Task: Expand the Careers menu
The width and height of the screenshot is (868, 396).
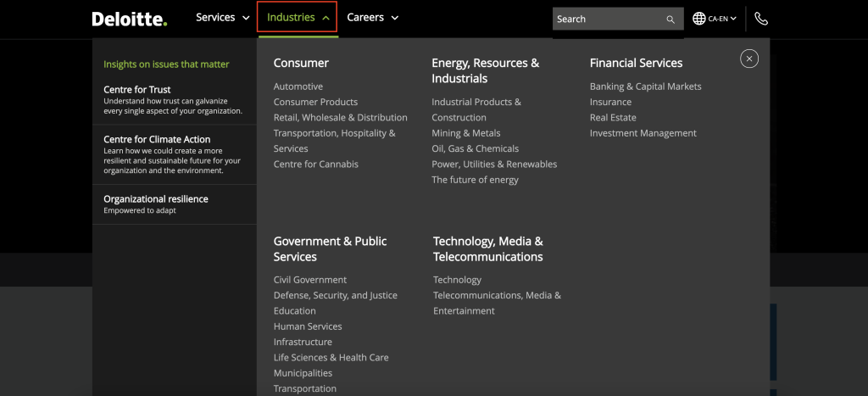Action: coord(373,18)
